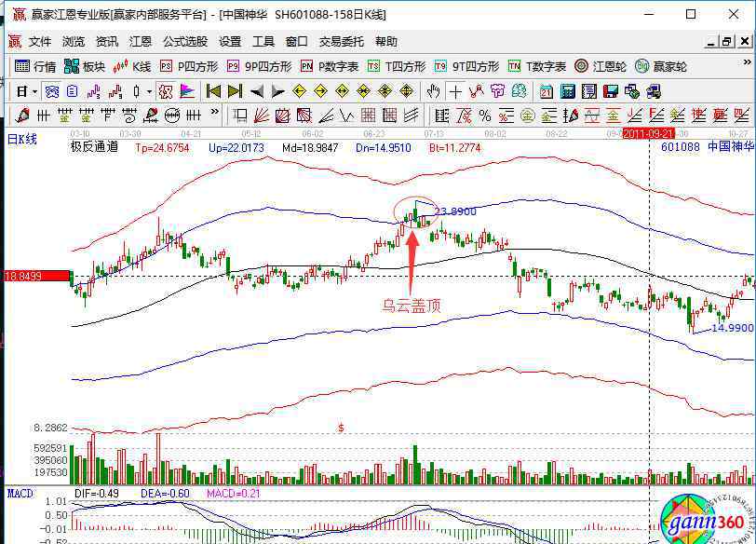
Task: Select the spiral ruler tool
Action: click(x=129, y=116)
